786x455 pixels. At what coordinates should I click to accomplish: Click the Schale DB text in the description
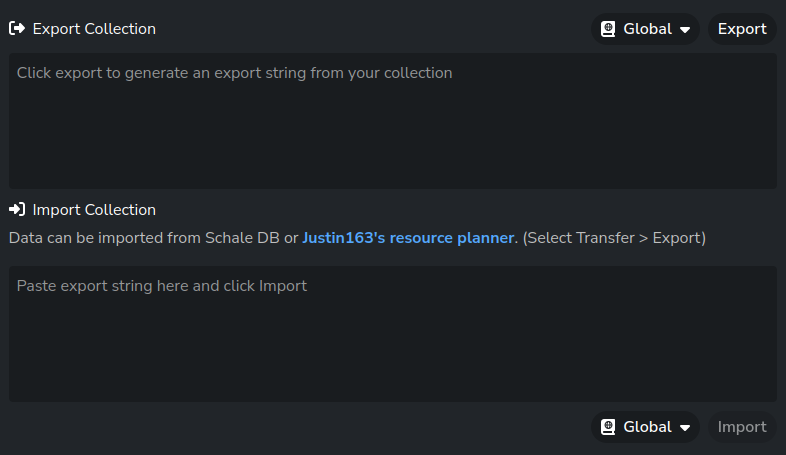click(244, 238)
